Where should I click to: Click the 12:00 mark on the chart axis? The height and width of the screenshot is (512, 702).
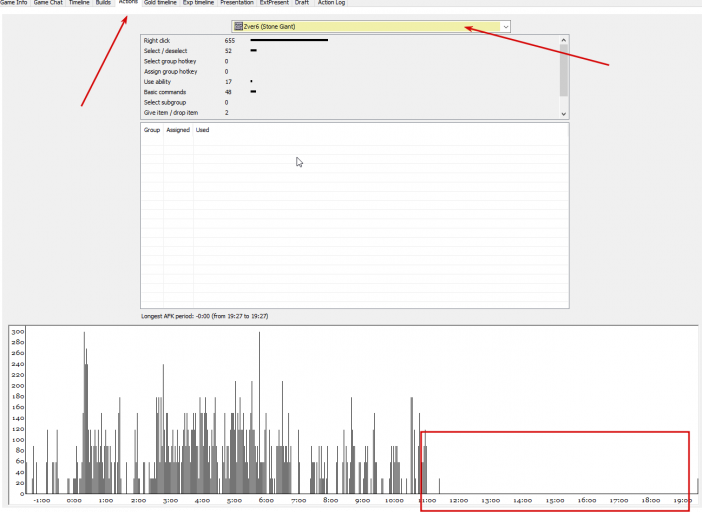458,500
